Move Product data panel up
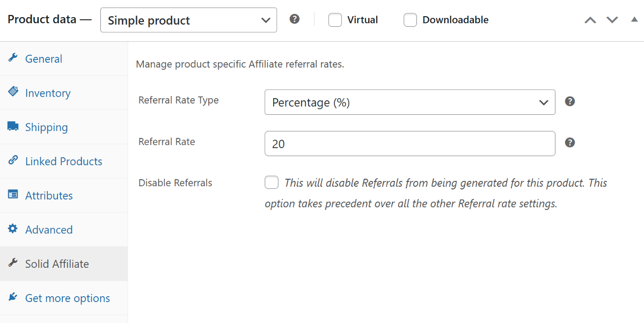 coord(590,20)
